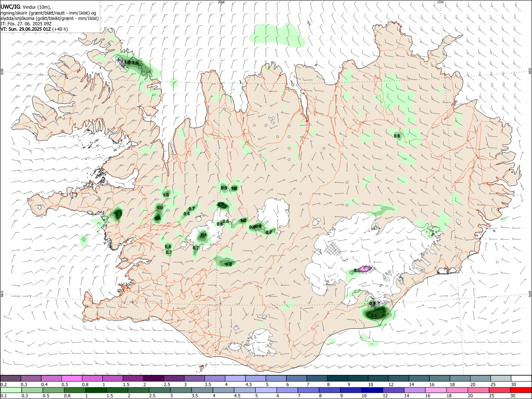Image resolution: width=532 pixels, height=399 pixels.
Task: Pick the dark blue bottom-row swatch between 10 and 12
Action: 371,390
